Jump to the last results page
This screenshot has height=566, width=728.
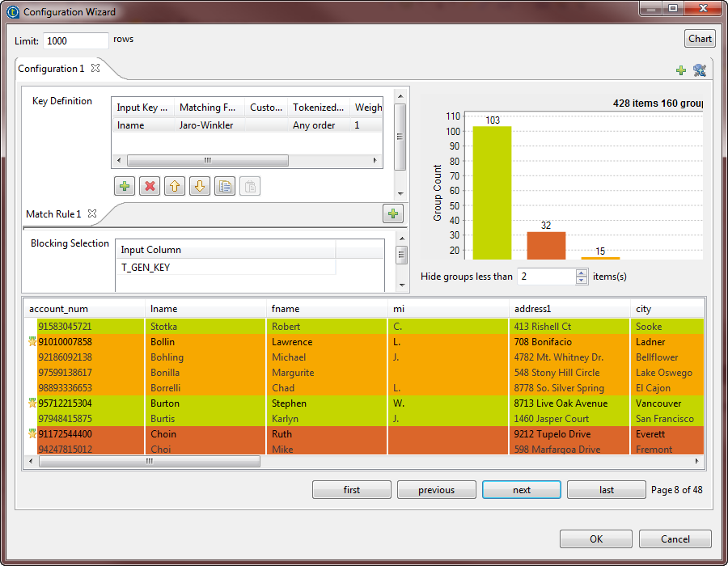[x=606, y=489]
